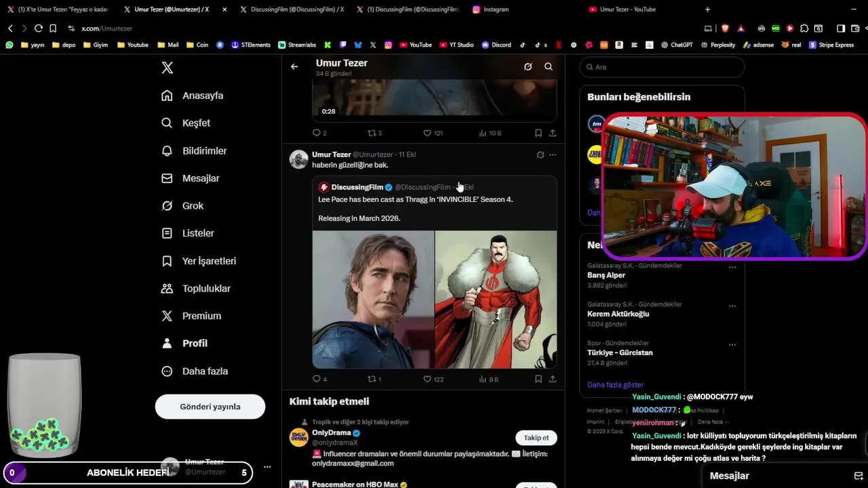Viewport: 868px width, 488px height.
Task: Open the Thragg comic image thumbnail
Action: click(496, 300)
